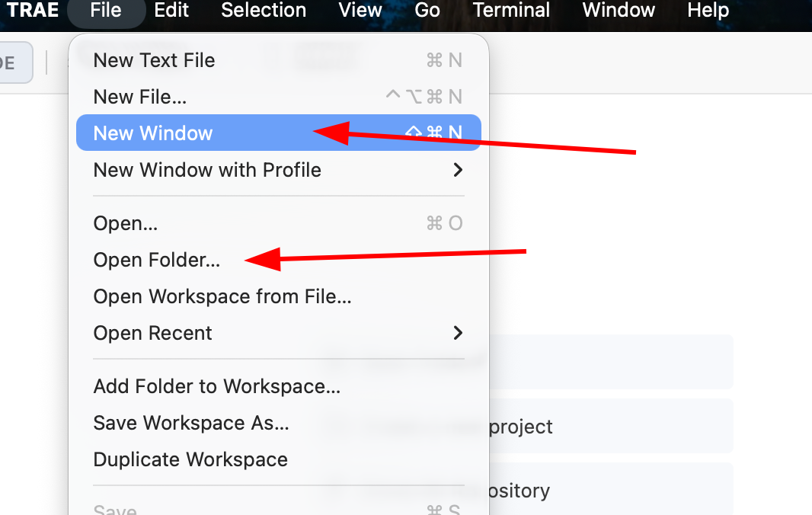The height and width of the screenshot is (515, 812).
Task: Select Save Workspace As... option
Action: pyautogui.click(x=191, y=423)
